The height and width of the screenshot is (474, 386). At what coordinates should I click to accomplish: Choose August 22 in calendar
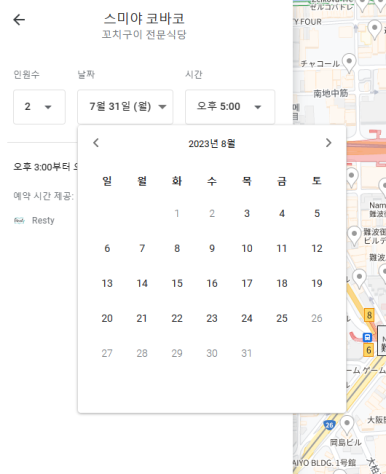177,318
